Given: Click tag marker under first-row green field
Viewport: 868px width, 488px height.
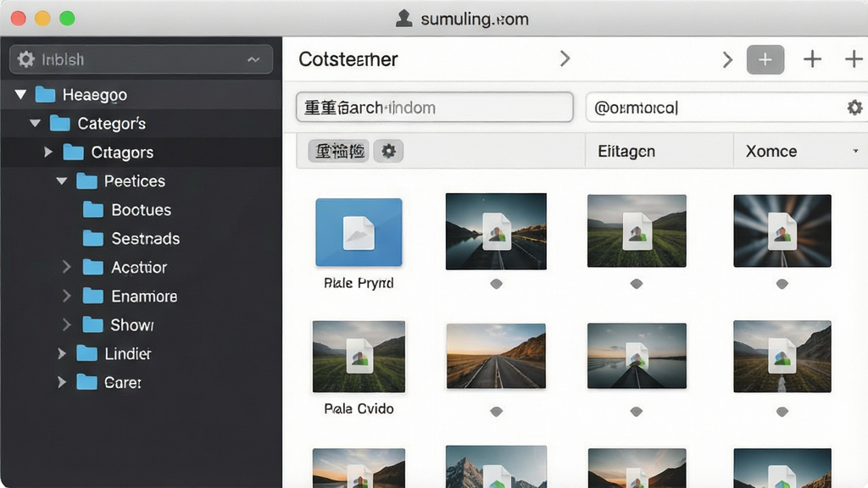Looking at the screenshot, I should point(637,284).
